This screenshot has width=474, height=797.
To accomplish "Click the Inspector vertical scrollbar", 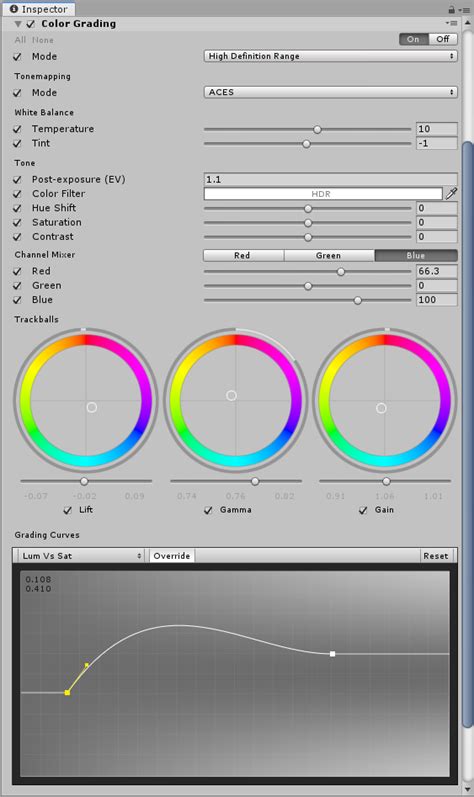I will (x=467, y=435).
